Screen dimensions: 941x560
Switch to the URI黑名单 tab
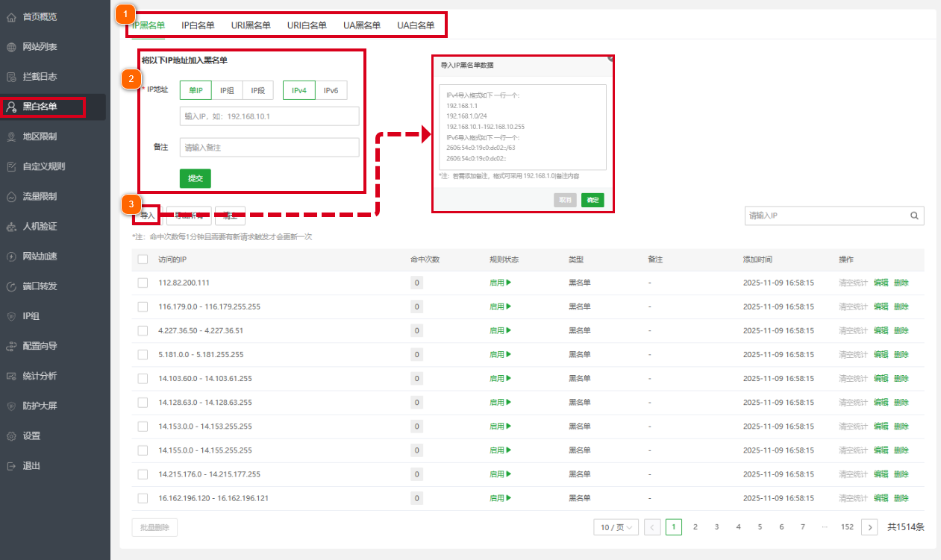click(251, 25)
